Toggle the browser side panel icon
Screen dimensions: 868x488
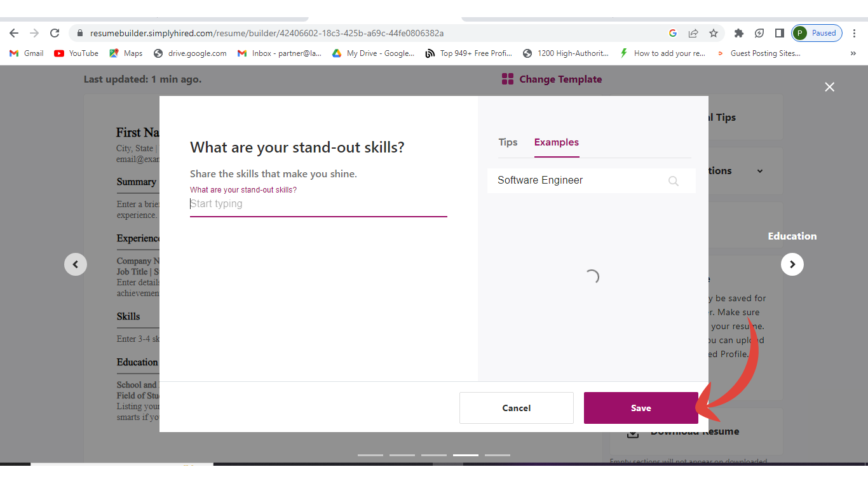[x=779, y=33]
